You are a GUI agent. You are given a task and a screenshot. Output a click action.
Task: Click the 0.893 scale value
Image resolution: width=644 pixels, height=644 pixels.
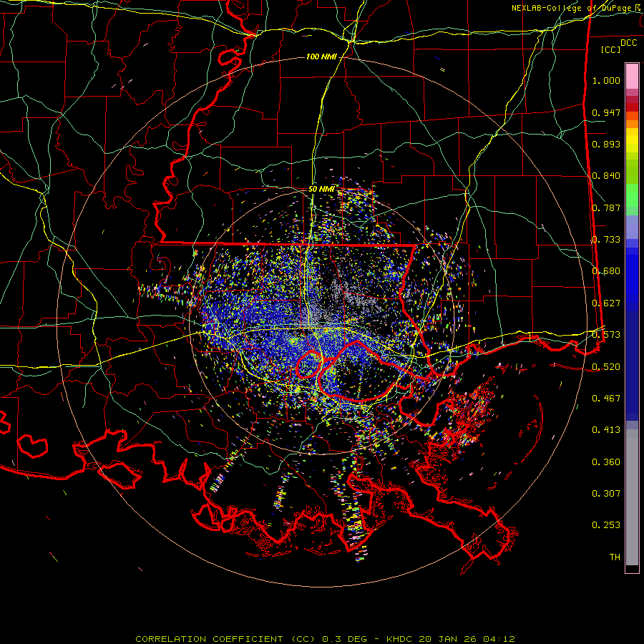pos(606,144)
